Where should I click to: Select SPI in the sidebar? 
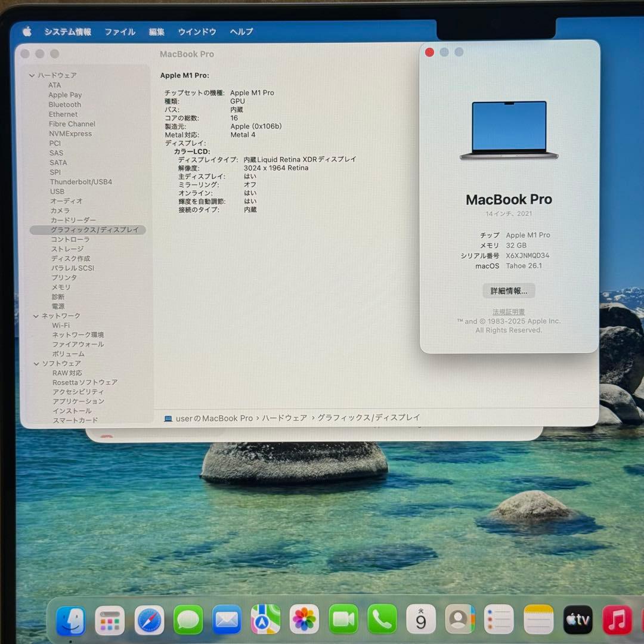coord(55,172)
